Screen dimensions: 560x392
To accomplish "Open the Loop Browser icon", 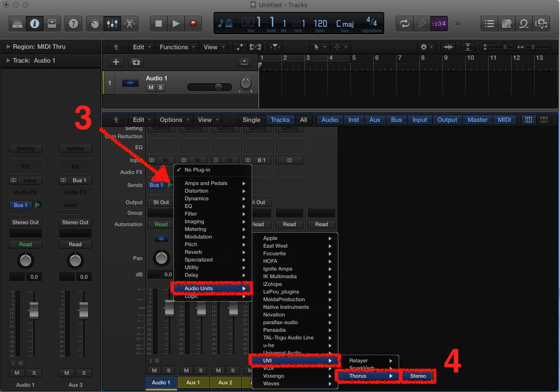I will pos(524,24).
